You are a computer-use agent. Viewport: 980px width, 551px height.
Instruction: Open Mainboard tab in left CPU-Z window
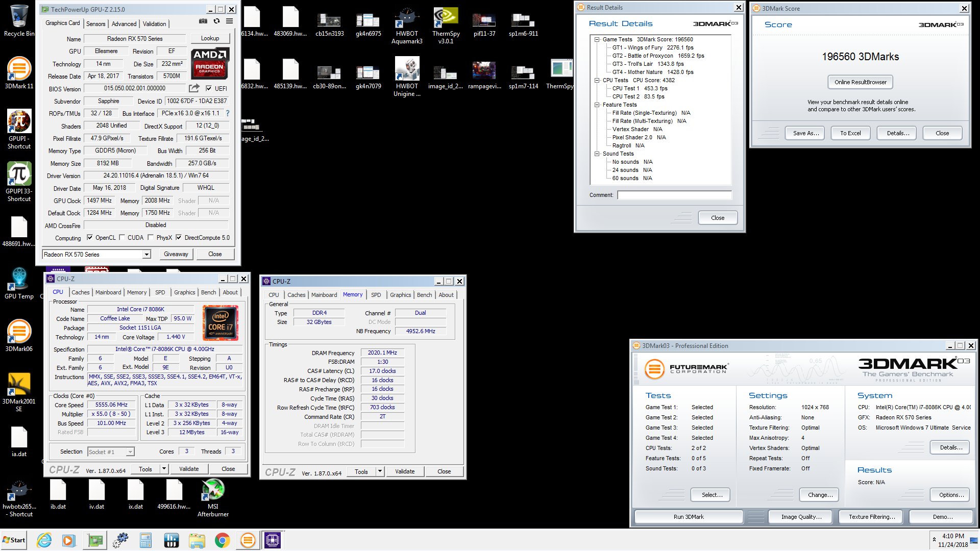[108, 292]
